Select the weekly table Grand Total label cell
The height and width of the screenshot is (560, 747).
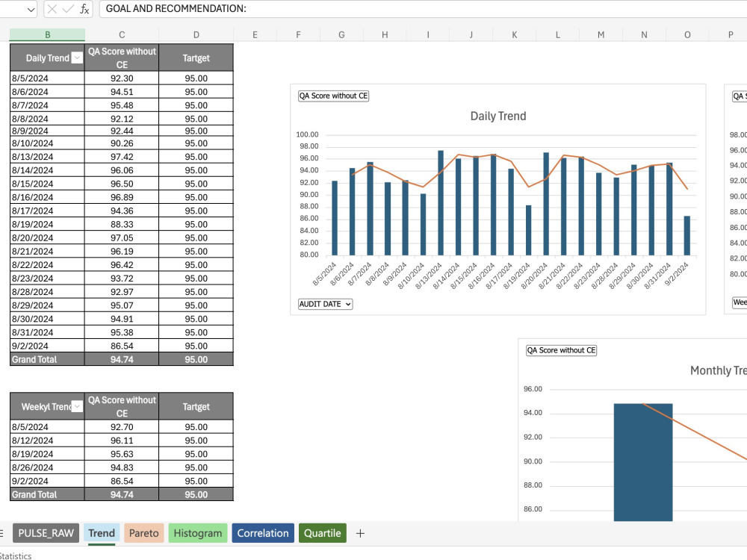(x=47, y=495)
